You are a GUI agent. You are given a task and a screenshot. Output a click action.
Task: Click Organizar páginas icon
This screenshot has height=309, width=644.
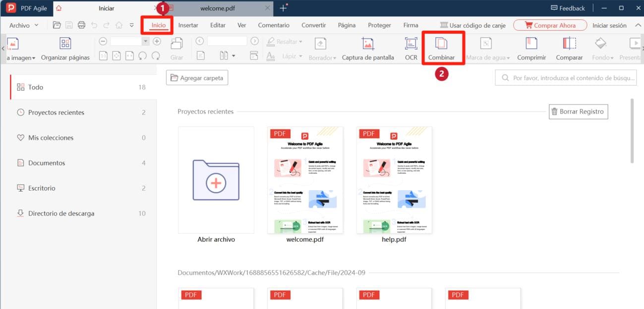click(65, 43)
